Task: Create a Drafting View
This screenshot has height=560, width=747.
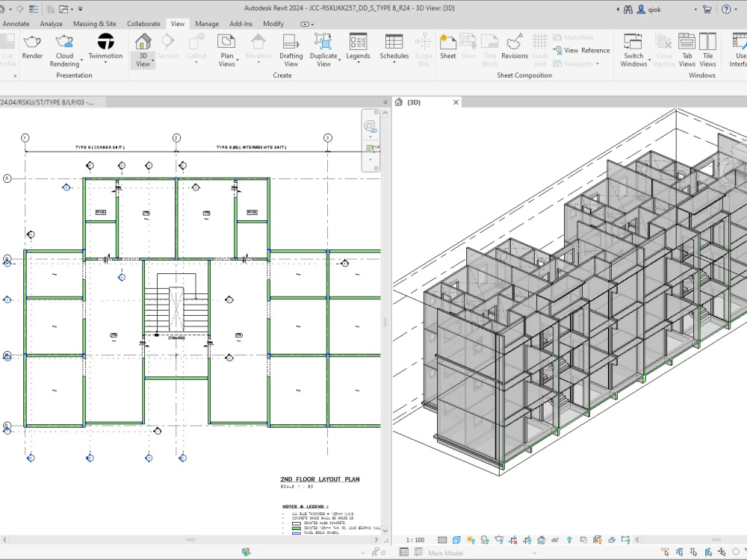Action: (x=291, y=51)
